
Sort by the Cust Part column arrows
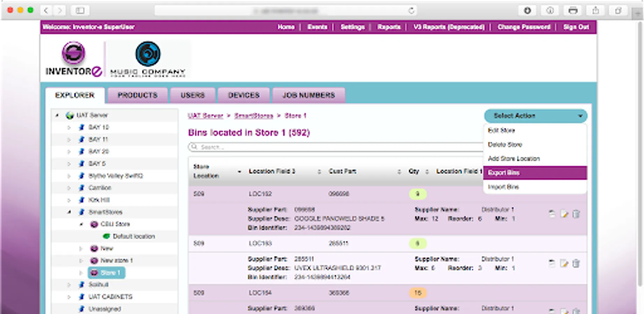399,172
